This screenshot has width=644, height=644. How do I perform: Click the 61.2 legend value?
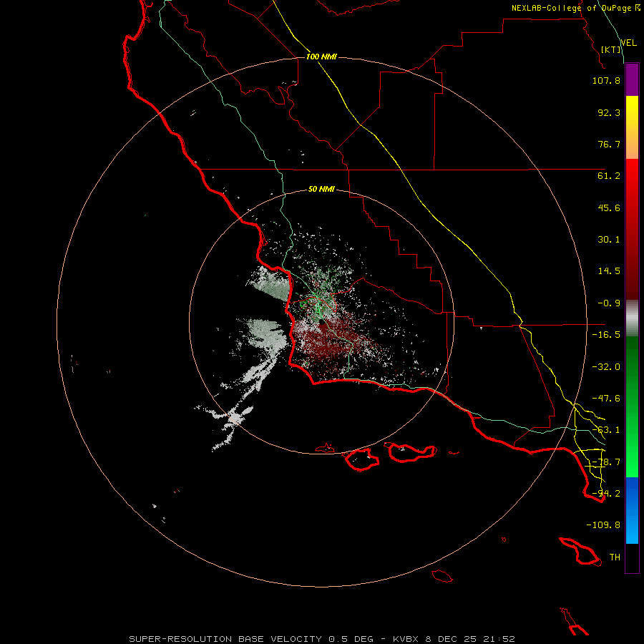(609, 176)
